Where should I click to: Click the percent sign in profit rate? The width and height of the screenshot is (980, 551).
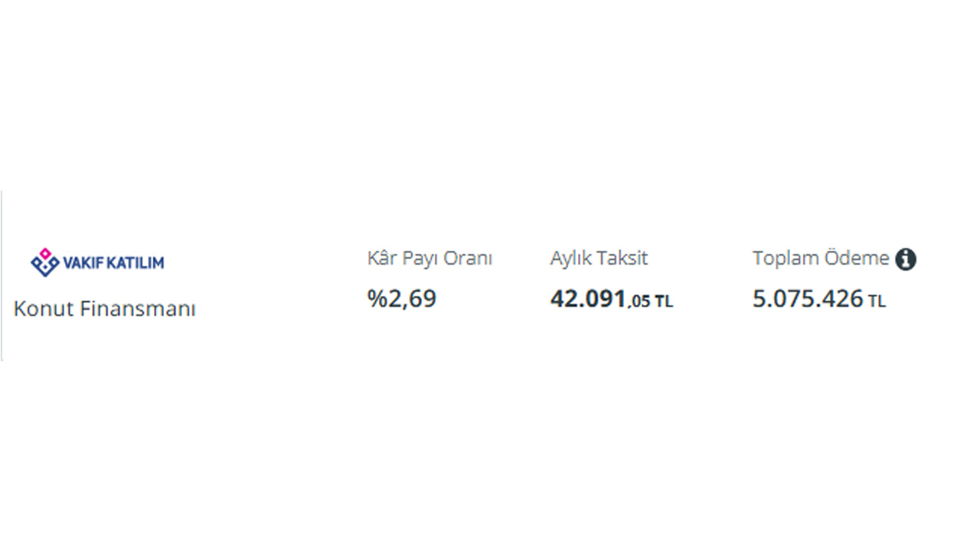[x=377, y=298]
